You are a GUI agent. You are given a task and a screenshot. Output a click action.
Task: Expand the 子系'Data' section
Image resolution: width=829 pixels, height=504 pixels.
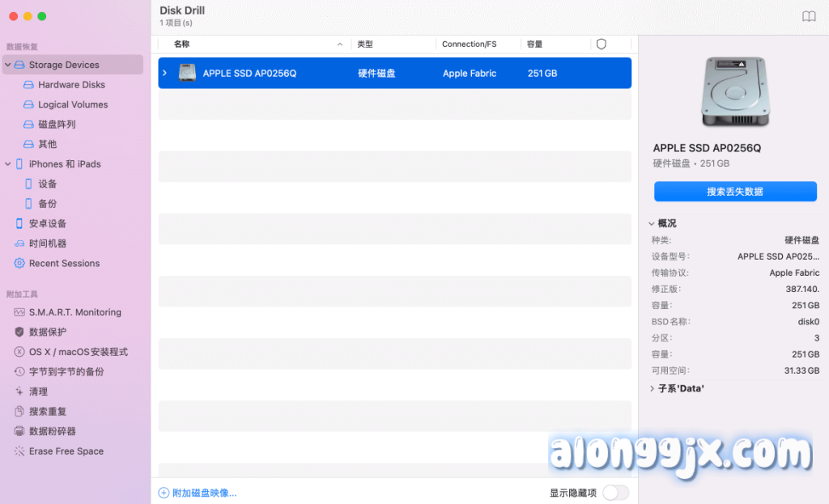[x=653, y=388]
